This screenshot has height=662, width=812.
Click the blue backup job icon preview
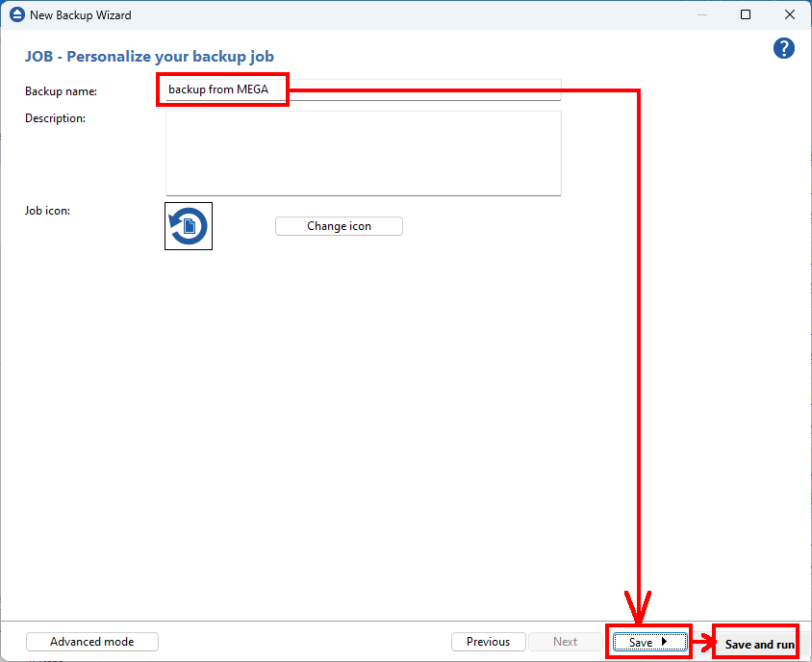pos(189,226)
